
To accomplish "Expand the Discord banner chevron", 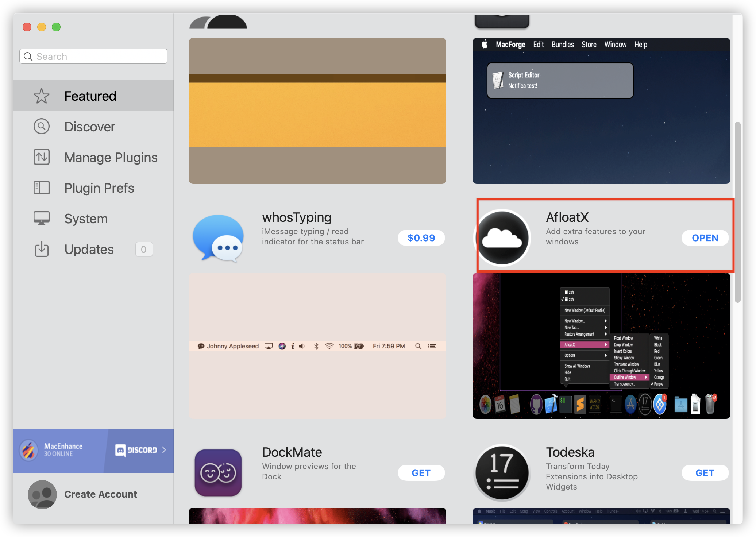I will [x=164, y=450].
